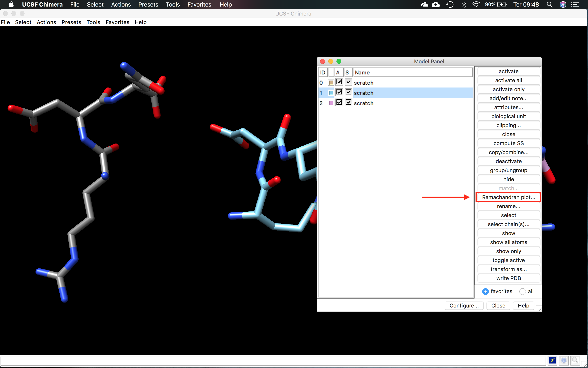Open the Tools menu in Chimera window

coord(93,22)
